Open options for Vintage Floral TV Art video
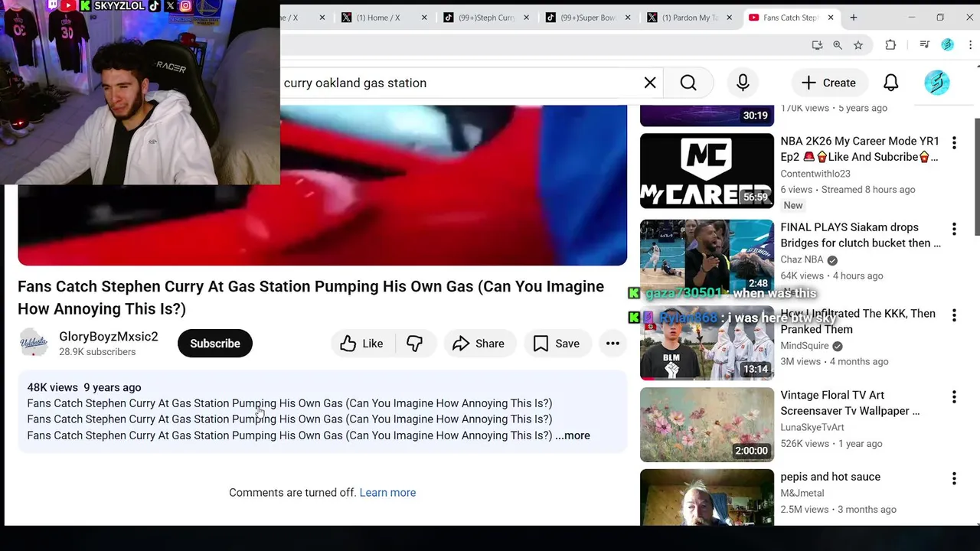The height and width of the screenshot is (551, 980). [x=954, y=396]
